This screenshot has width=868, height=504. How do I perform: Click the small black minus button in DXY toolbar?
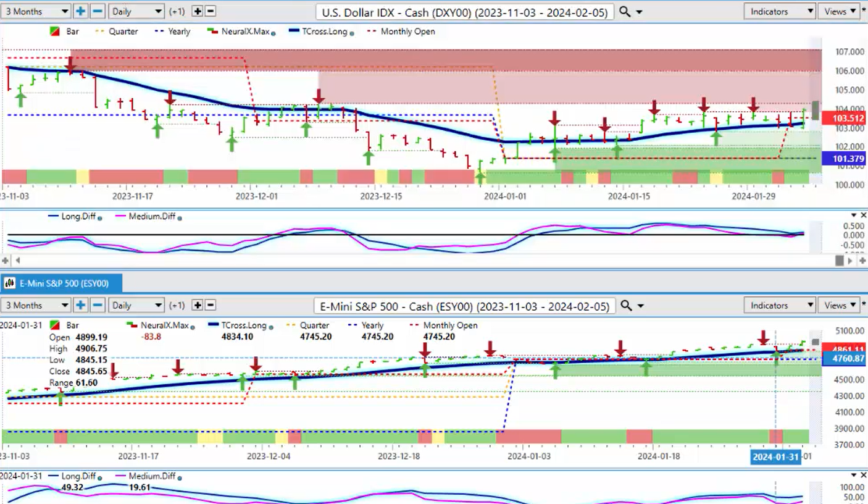tap(210, 11)
